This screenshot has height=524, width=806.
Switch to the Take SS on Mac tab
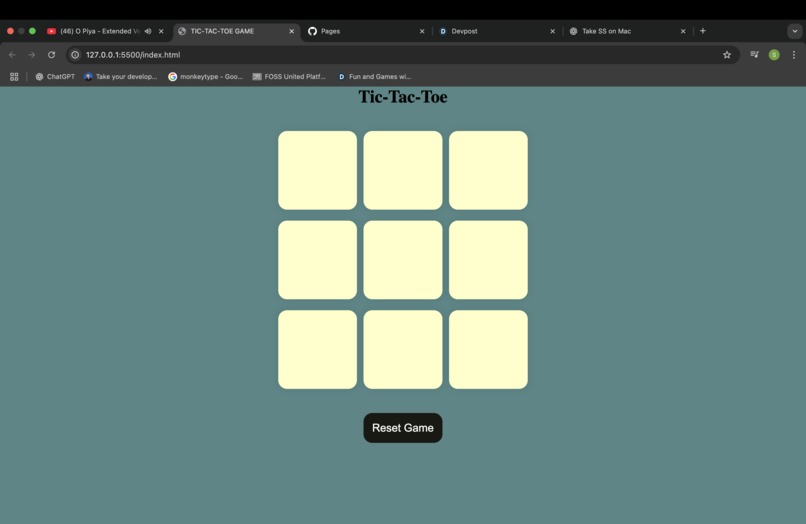click(627, 31)
